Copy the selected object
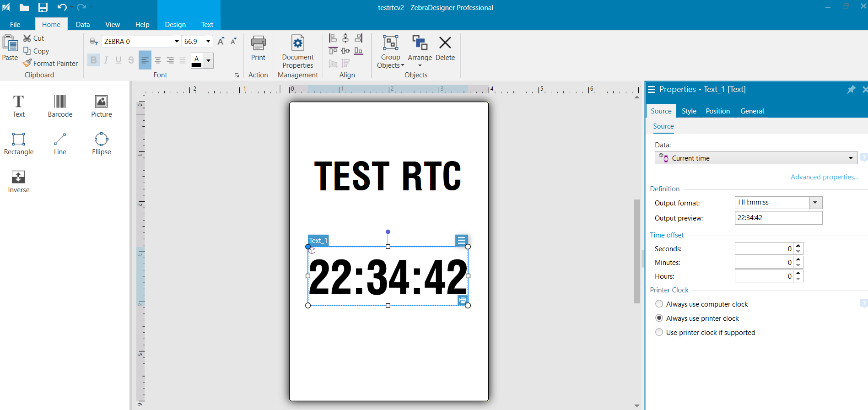 tap(36, 51)
